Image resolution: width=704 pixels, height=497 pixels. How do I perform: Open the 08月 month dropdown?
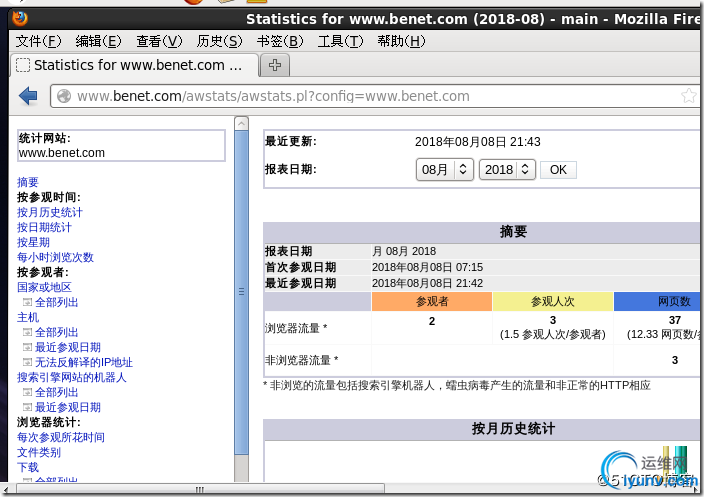click(x=444, y=170)
